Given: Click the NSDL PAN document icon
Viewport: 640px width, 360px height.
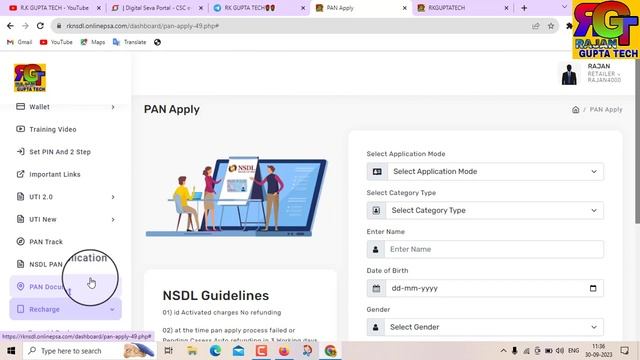Looking at the screenshot, I should click(x=20, y=264).
